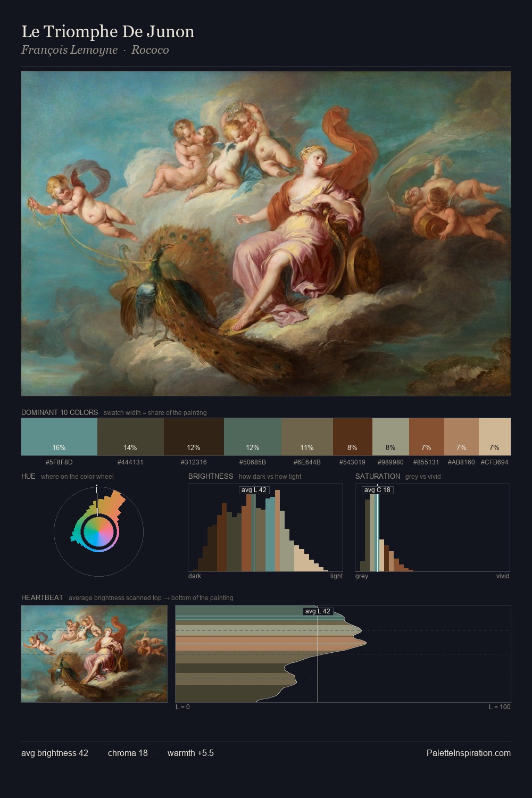Click the #AB8160 tan swatch

click(461, 437)
